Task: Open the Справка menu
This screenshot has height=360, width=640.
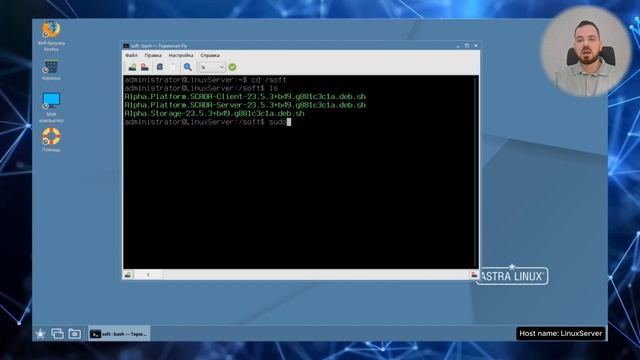Action: pyautogui.click(x=210, y=55)
